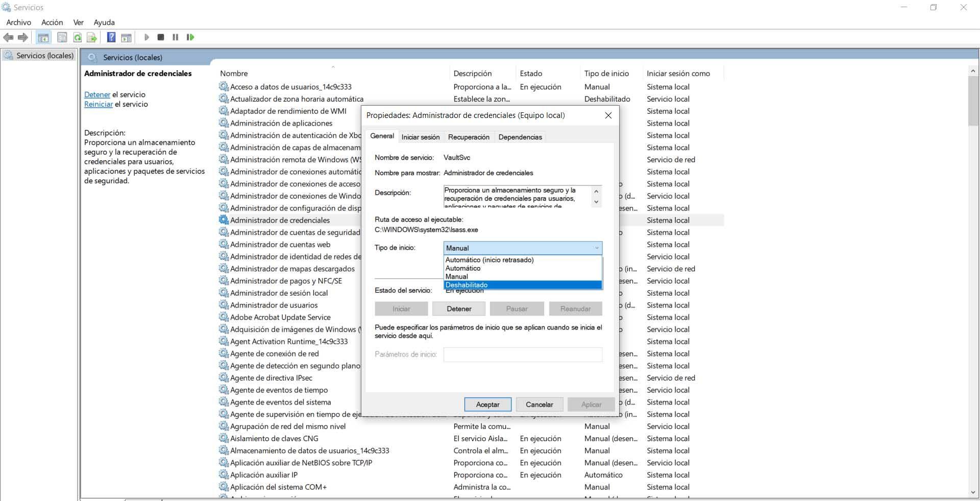
Task: Navigate forward with the forward arrow
Action: pyautogui.click(x=22, y=37)
